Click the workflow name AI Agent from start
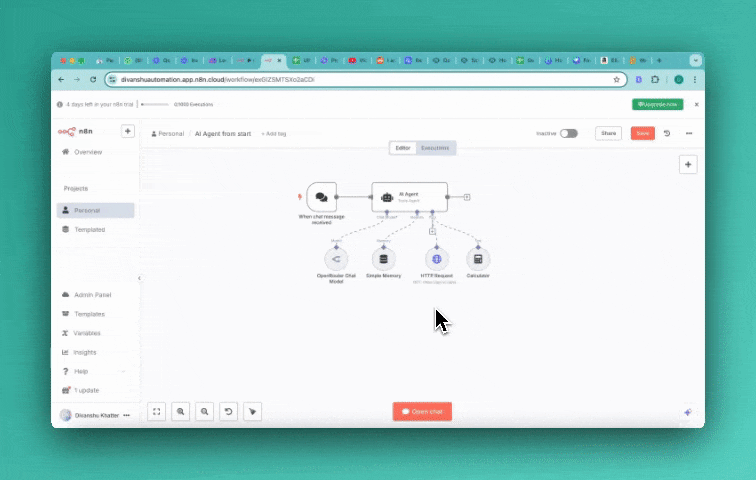The height and width of the screenshot is (480, 756). [223, 133]
